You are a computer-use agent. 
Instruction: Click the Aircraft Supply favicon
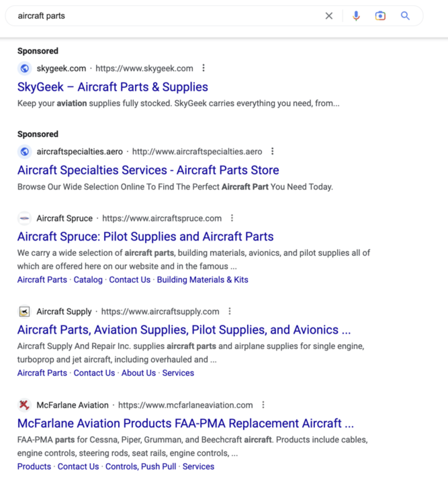24,311
